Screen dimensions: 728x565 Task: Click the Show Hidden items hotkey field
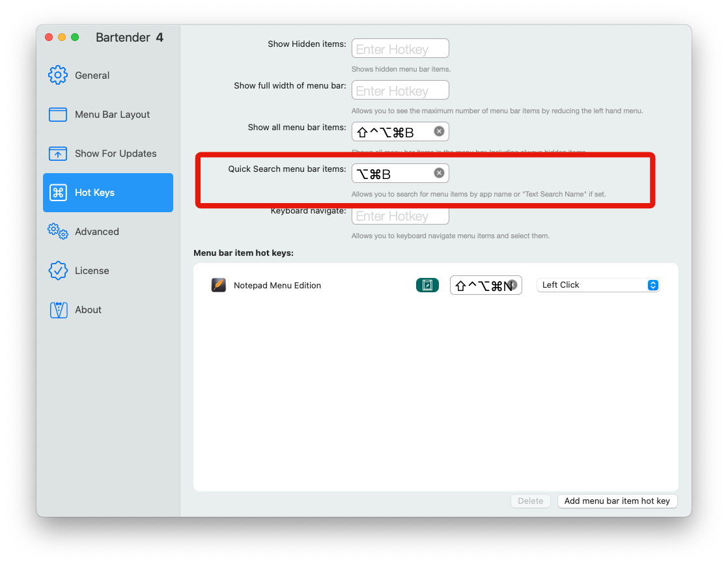coord(400,48)
